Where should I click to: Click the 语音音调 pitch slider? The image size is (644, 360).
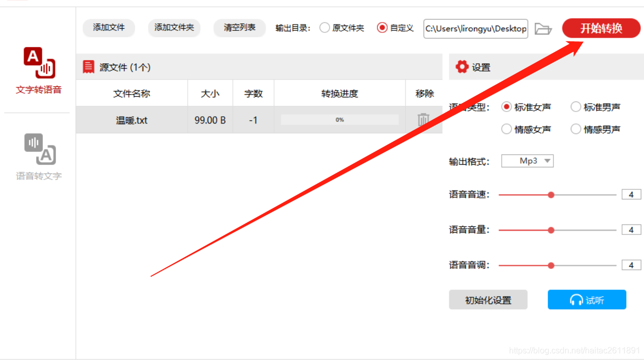pos(557,265)
